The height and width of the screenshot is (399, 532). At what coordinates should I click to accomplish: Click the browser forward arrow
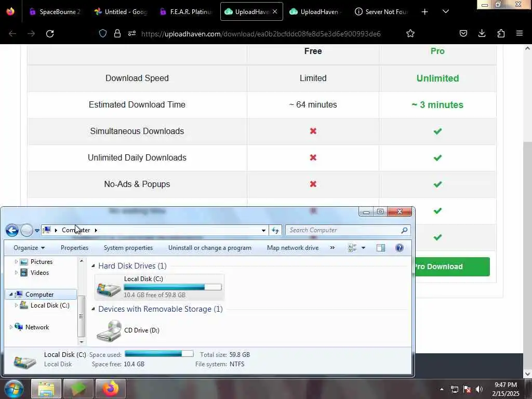point(31,34)
